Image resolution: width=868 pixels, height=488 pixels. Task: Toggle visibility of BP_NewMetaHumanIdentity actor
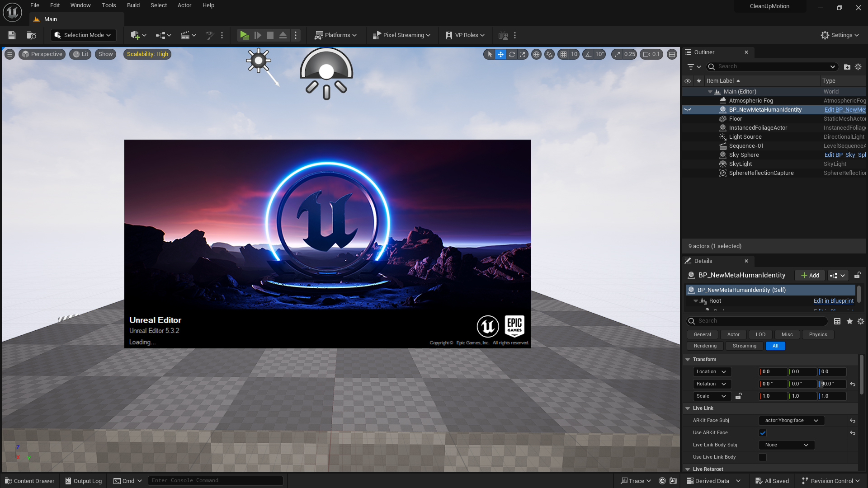pos(688,110)
